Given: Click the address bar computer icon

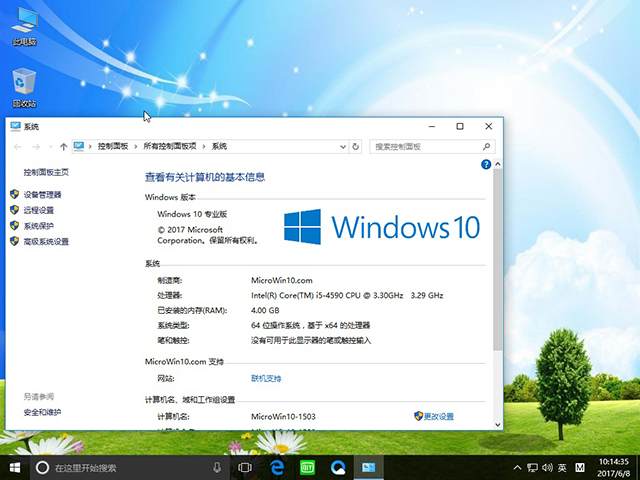Looking at the screenshot, I should (79, 146).
